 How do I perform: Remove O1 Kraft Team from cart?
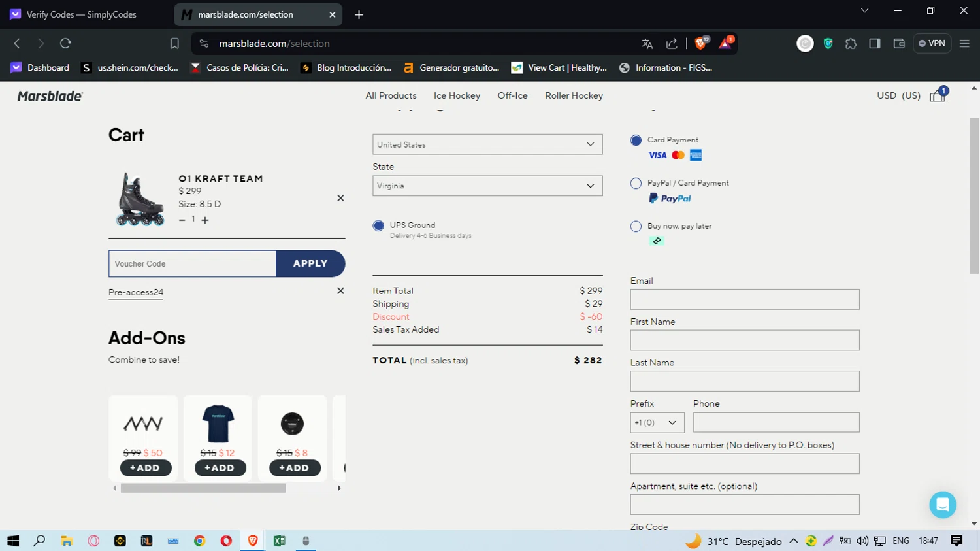click(x=340, y=198)
